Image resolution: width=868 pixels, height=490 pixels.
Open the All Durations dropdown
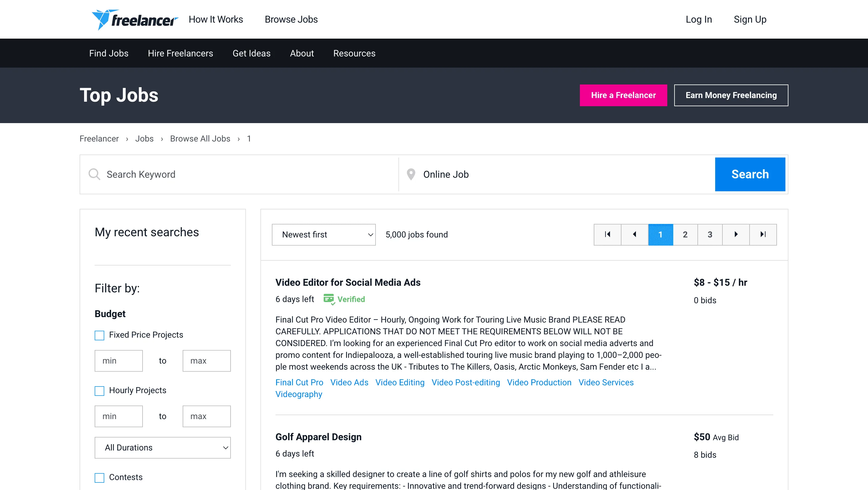click(x=162, y=447)
